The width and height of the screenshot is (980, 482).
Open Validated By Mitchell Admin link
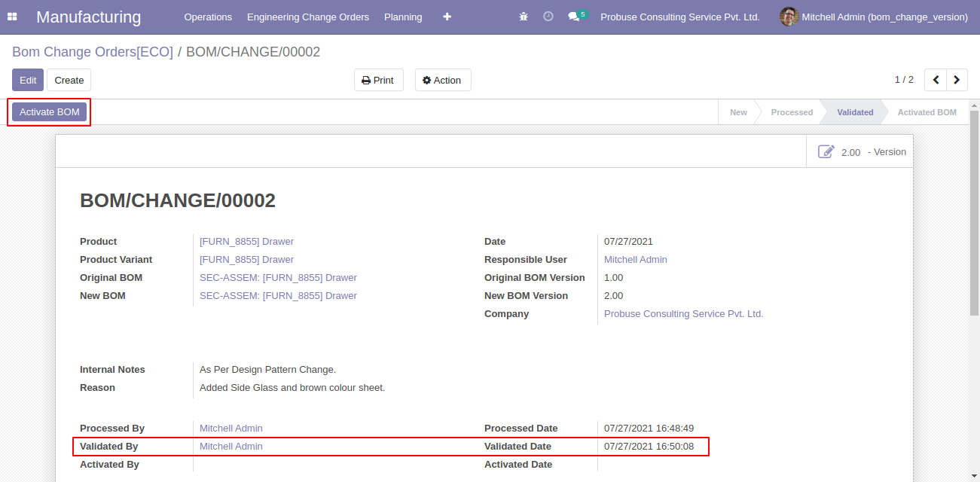point(231,447)
